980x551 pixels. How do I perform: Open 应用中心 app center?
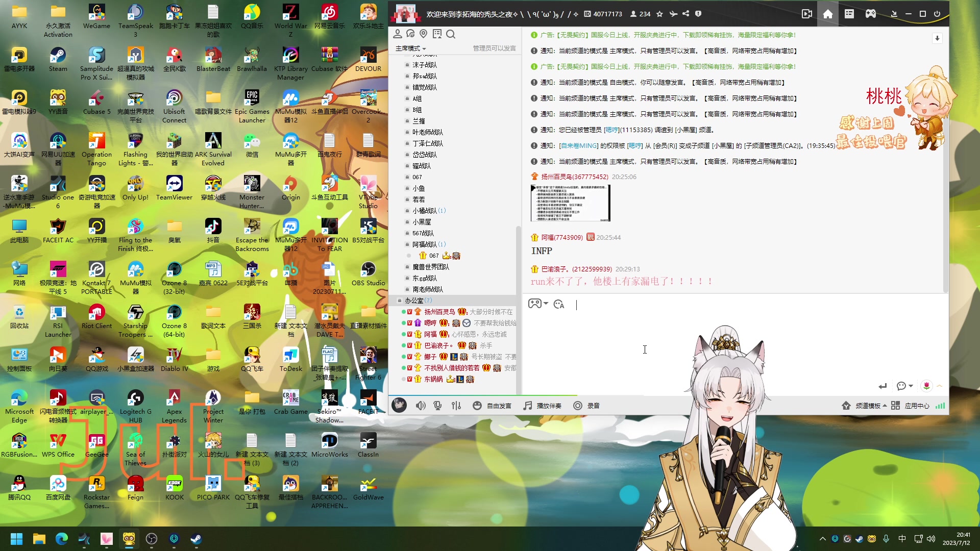pos(911,406)
